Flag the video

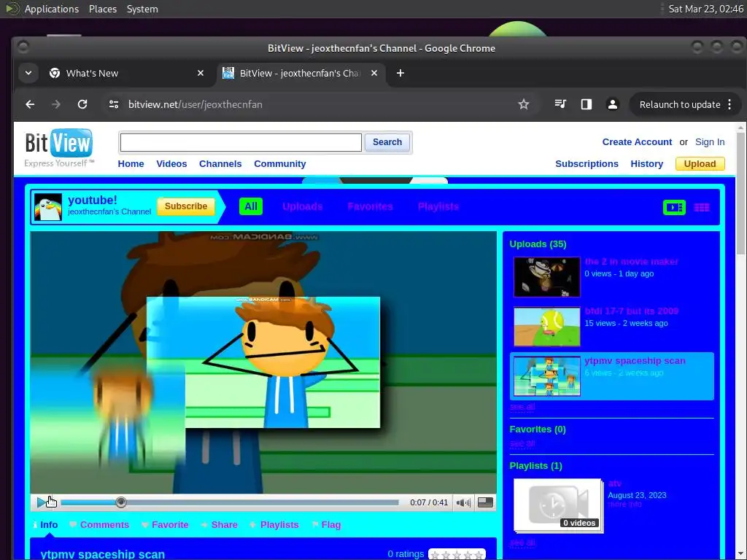[x=326, y=525]
